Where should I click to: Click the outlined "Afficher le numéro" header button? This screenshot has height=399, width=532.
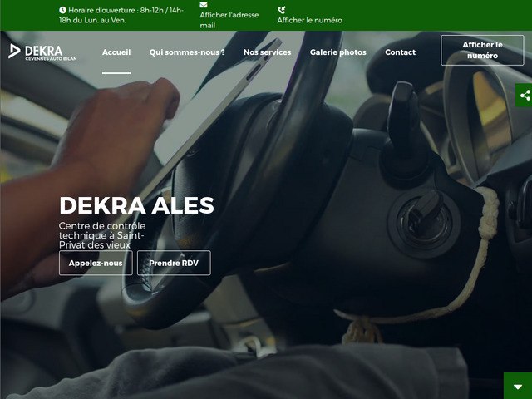(482, 50)
